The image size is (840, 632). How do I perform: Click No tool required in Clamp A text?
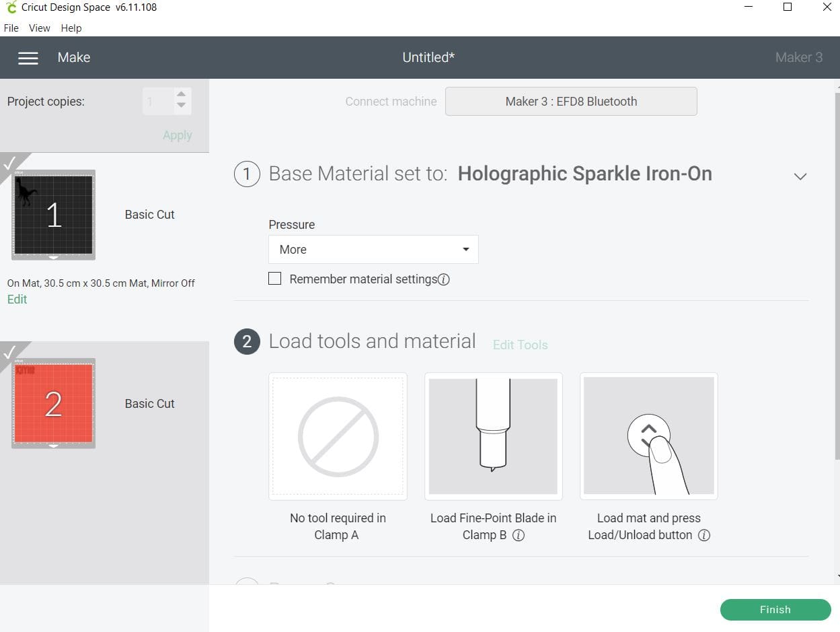[x=338, y=526]
